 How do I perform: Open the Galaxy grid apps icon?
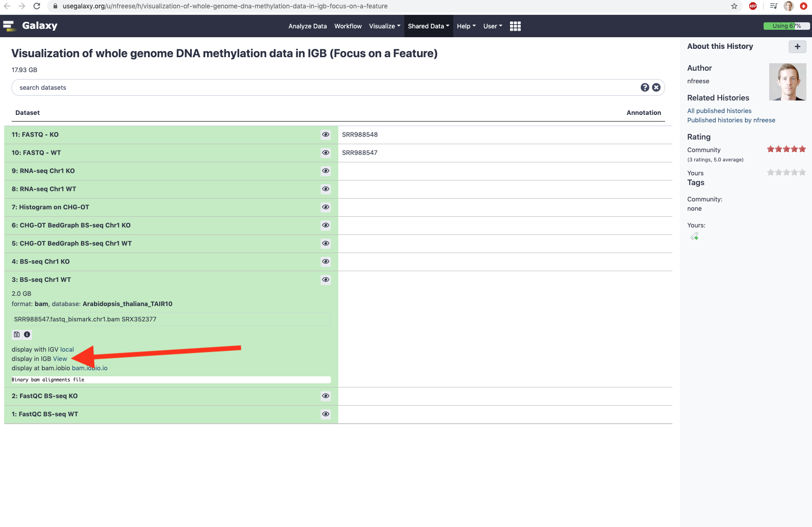(515, 26)
